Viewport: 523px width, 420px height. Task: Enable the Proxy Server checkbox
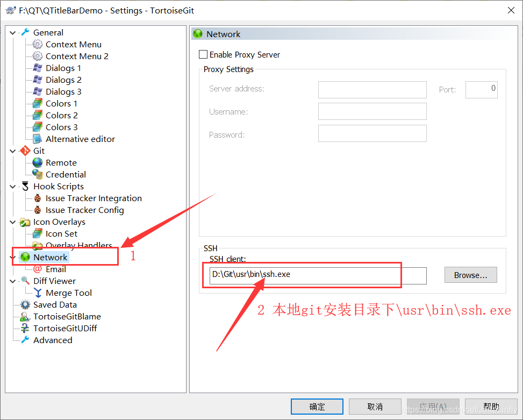point(203,54)
